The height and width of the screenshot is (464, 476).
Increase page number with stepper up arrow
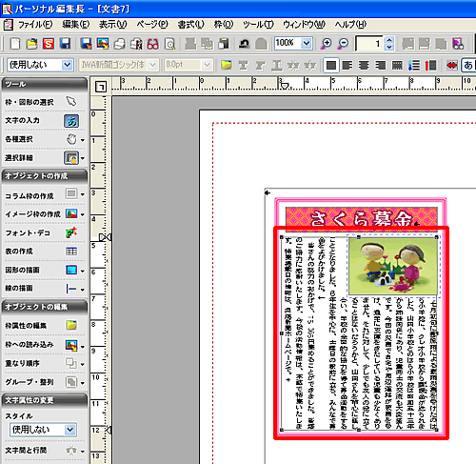point(389,40)
